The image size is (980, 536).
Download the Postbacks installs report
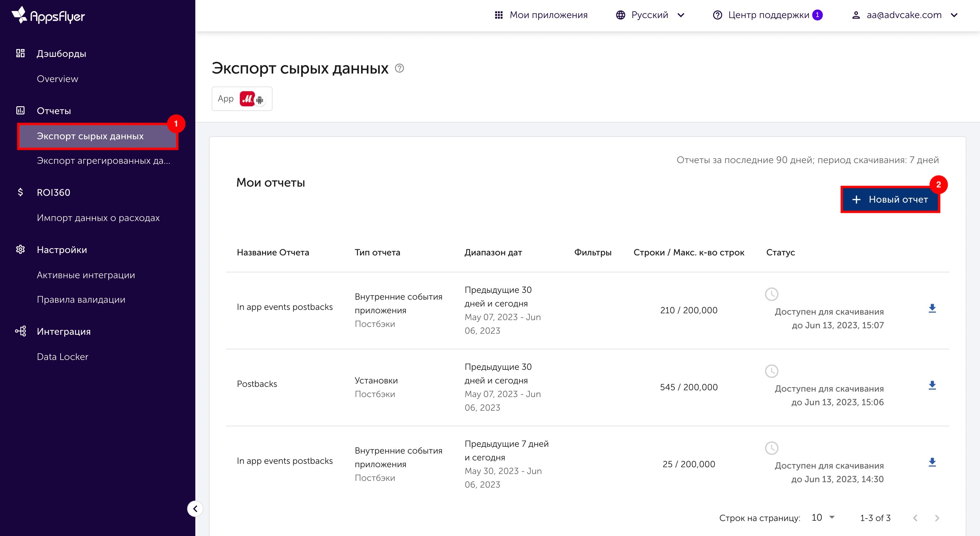click(x=932, y=385)
